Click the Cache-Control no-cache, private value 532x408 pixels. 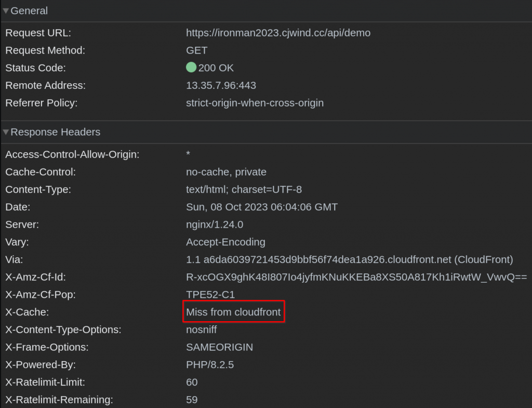(227, 172)
